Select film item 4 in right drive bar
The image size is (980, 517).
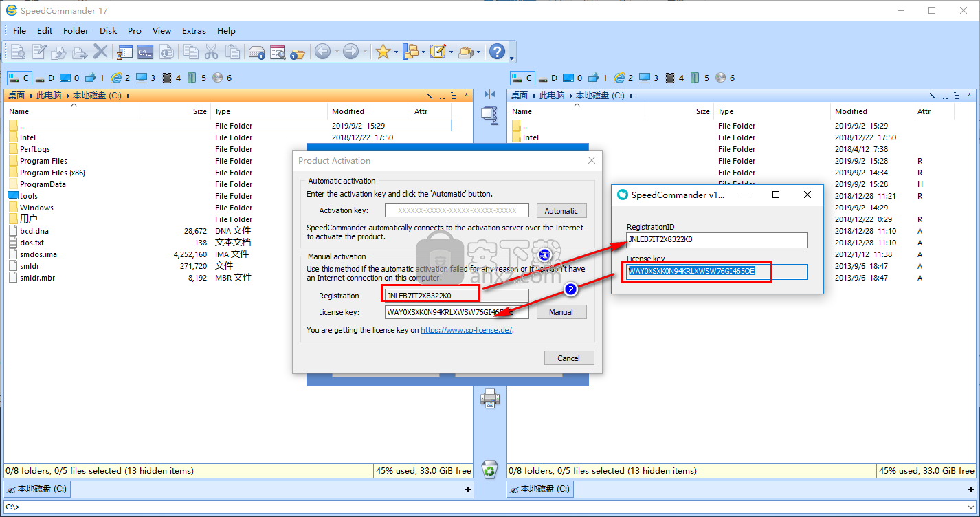(674, 78)
